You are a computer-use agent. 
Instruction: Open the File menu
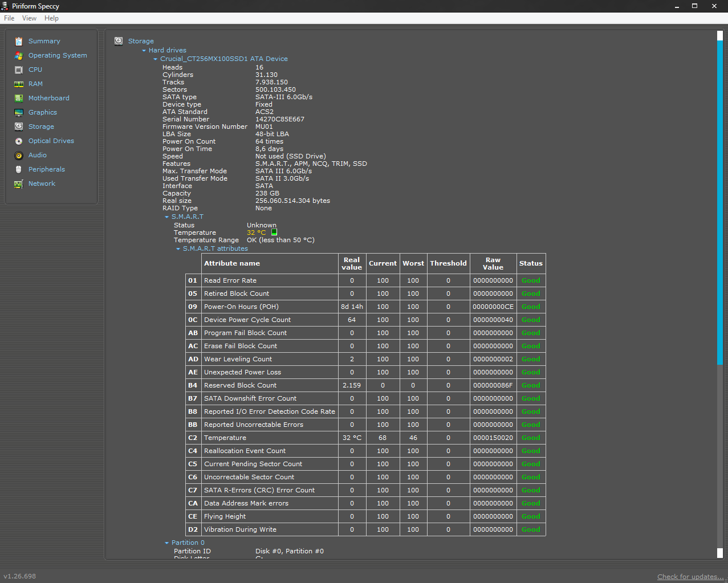9,18
